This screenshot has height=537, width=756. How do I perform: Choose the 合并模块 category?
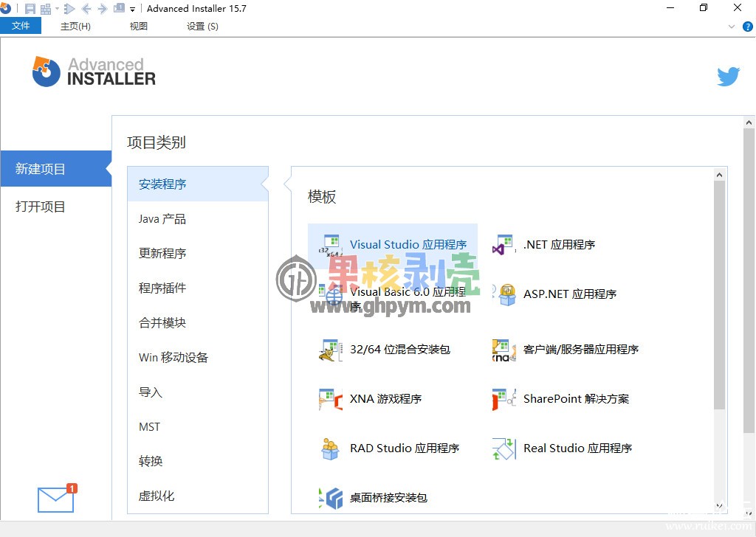pyautogui.click(x=198, y=322)
